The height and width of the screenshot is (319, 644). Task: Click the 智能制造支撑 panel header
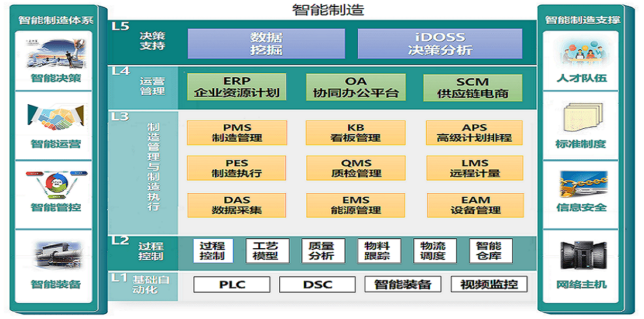(583, 20)
